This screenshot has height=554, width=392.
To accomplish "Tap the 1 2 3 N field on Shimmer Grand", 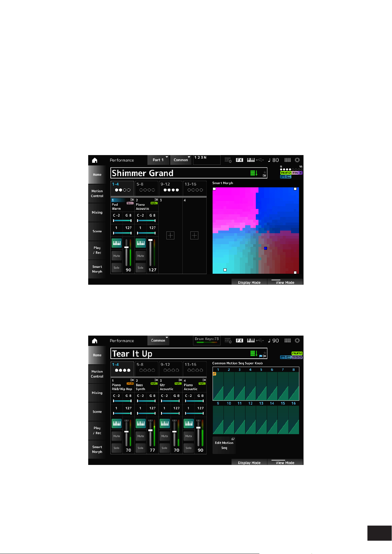I will coord(207,160).
